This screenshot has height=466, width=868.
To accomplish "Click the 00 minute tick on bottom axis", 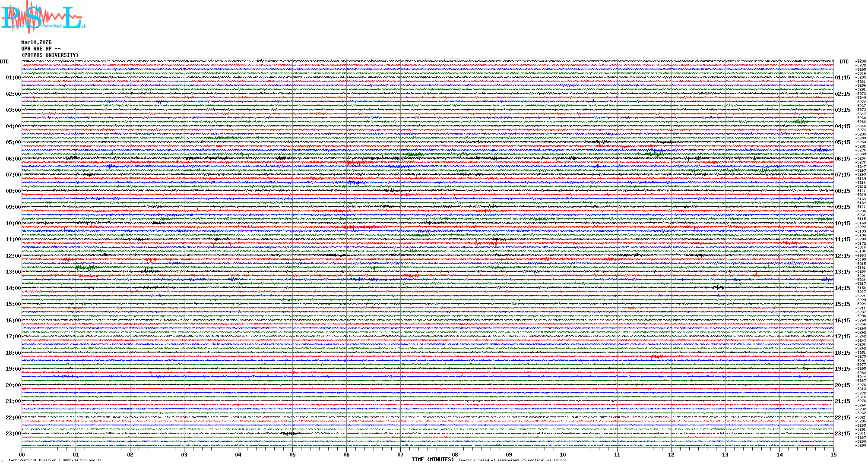I will click(x=22, y=454).
